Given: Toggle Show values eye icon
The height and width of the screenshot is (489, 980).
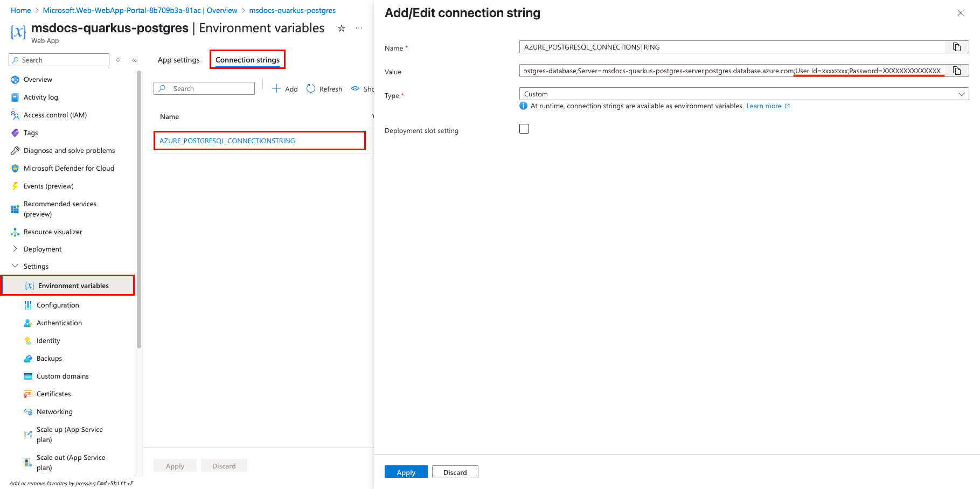Looking at the screenshot, I should 355,89.
